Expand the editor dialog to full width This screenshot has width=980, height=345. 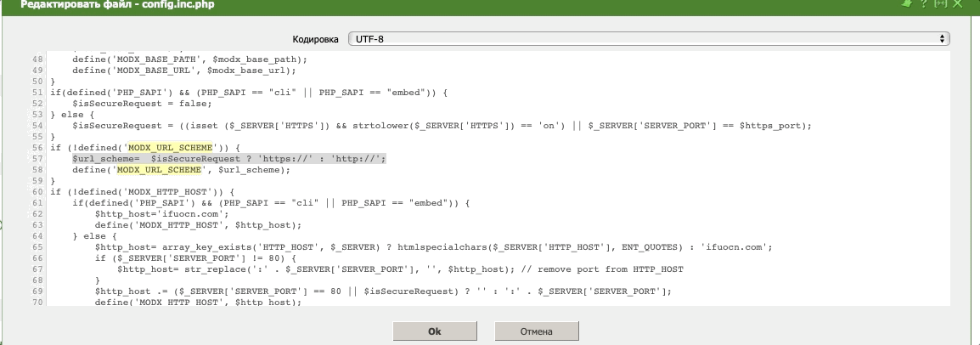tap(943, 4)
